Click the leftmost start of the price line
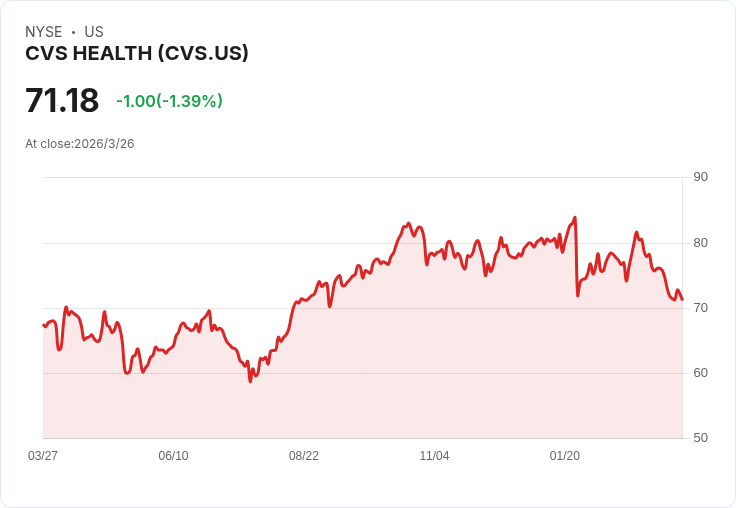This screenshot has height=508, width=736. tap(43, 324)
